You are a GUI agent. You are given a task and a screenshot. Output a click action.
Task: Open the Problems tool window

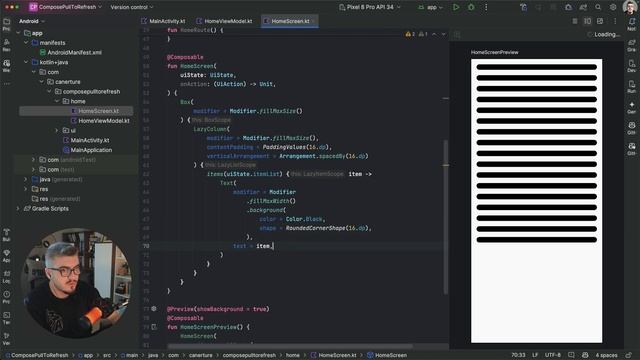pyautogui.click(x=7, y=297)
